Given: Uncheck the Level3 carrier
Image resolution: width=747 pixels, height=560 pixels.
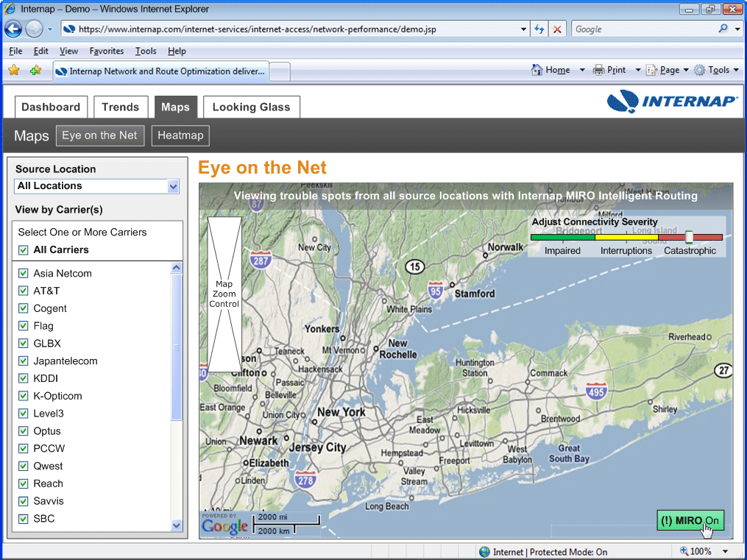Looking at the screenshot, I should pos(23,413).
